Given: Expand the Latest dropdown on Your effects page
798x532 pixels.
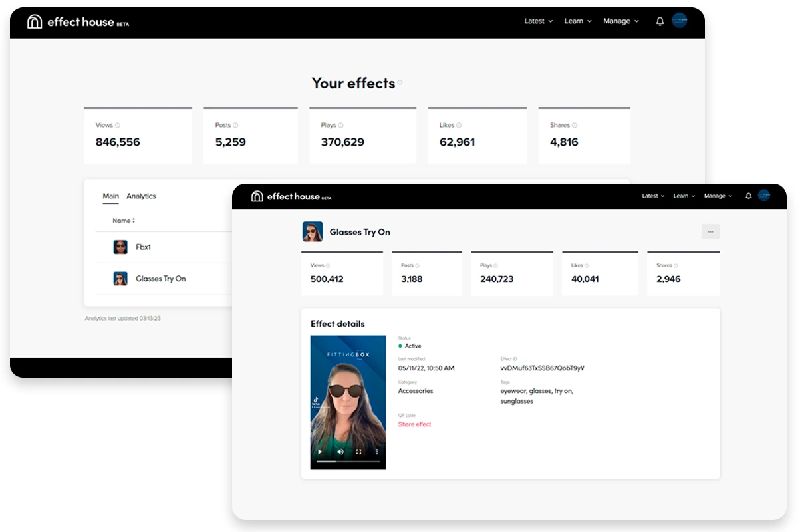Looking at the screenshot, I should coord(538,21).
